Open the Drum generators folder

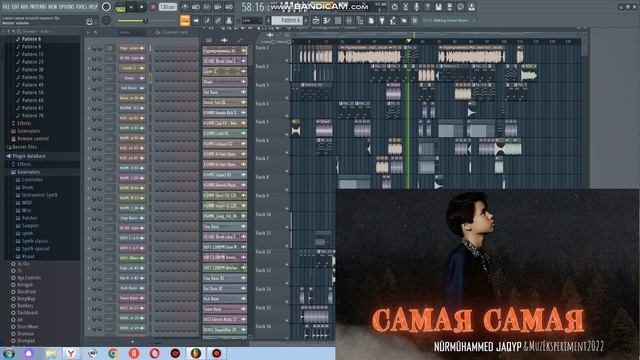click(x=27, y=187)
